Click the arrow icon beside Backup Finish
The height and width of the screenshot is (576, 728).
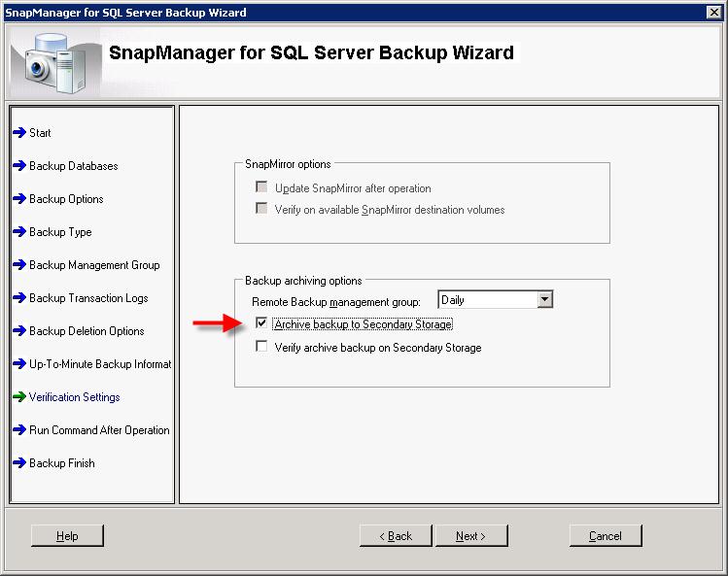(x=19, y=462)
